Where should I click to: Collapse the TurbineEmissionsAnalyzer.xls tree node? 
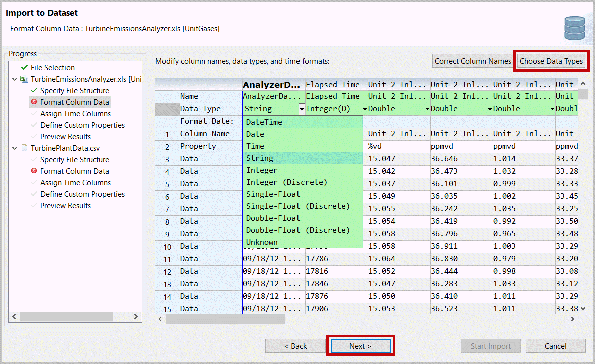15,79
